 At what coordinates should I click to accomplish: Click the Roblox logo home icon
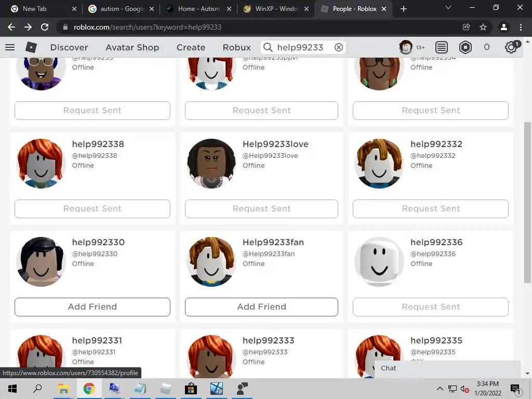[31, 47]
